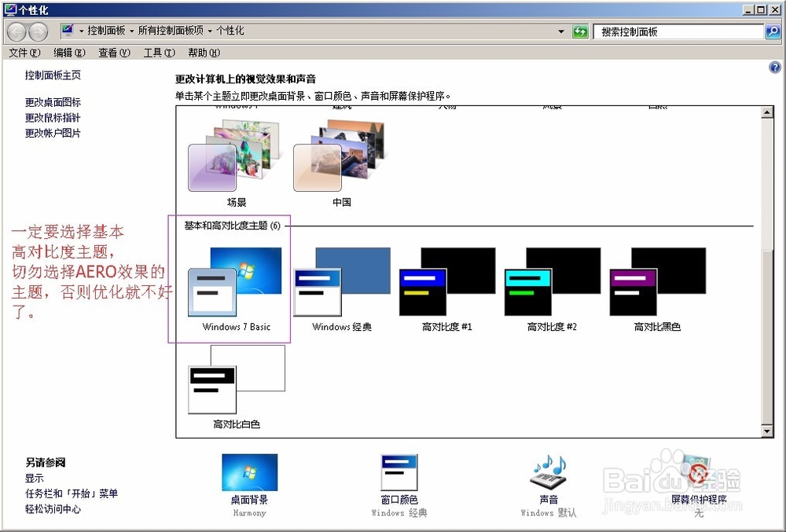Open the 声音 (Sounds) settings icon

[548, 471]
